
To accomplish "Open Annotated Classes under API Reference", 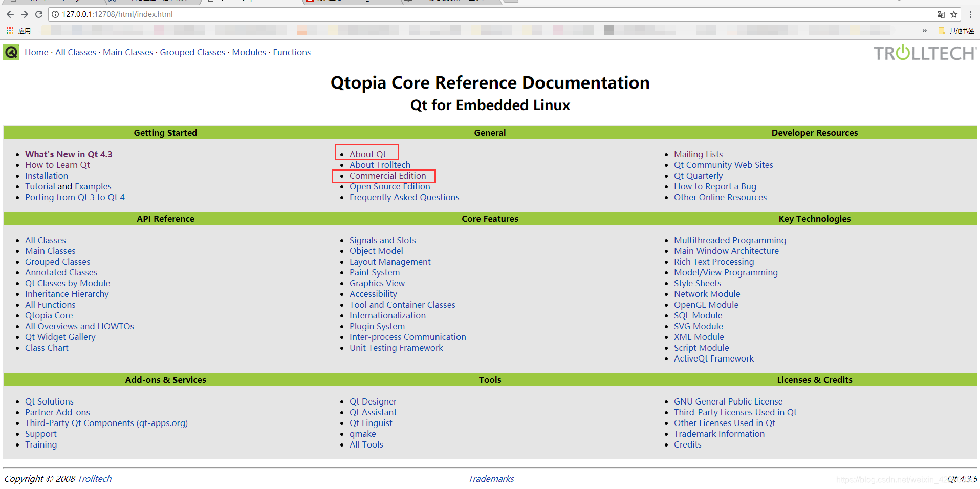I will pos(61,272).
